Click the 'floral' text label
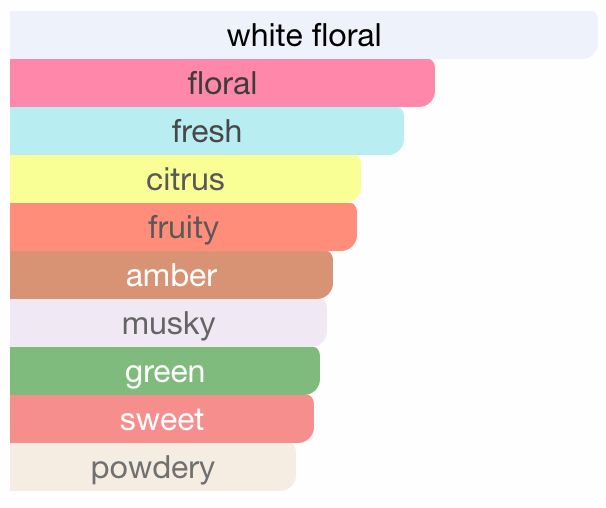The image size is (606, 508). pos(222,83)
